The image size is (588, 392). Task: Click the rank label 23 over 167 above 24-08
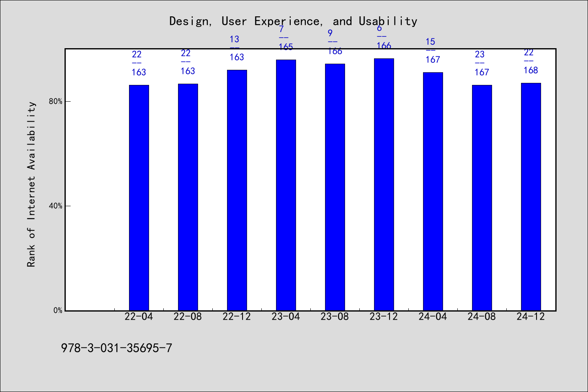(x=482, y=63)
